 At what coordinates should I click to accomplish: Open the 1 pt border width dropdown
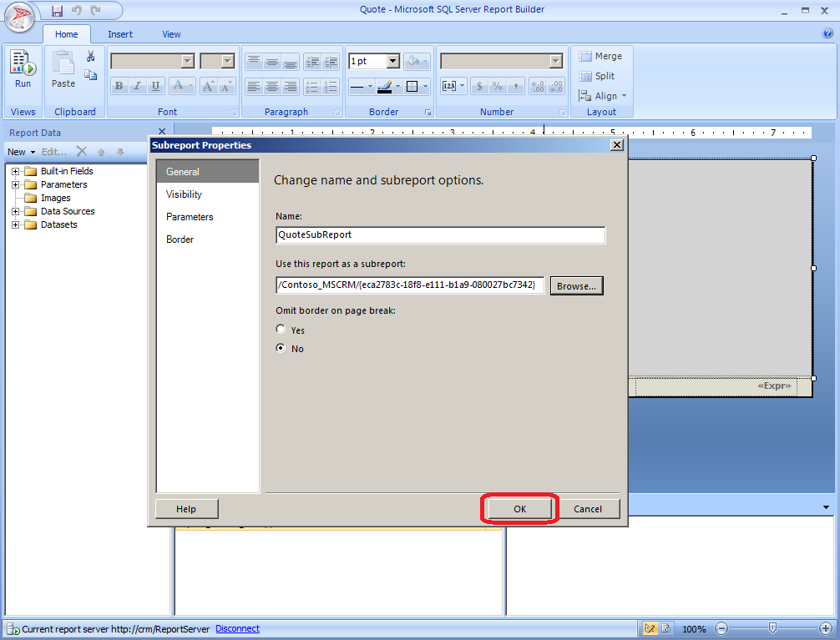[393, 61]
